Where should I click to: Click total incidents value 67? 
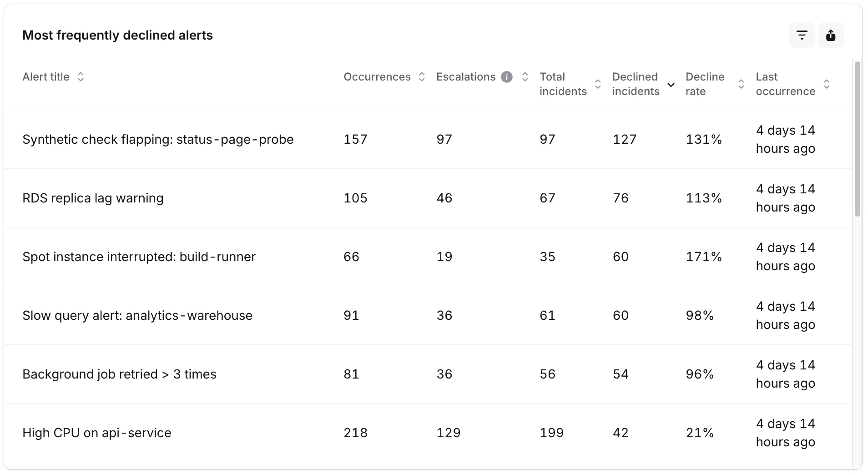(x=547, y=198)
